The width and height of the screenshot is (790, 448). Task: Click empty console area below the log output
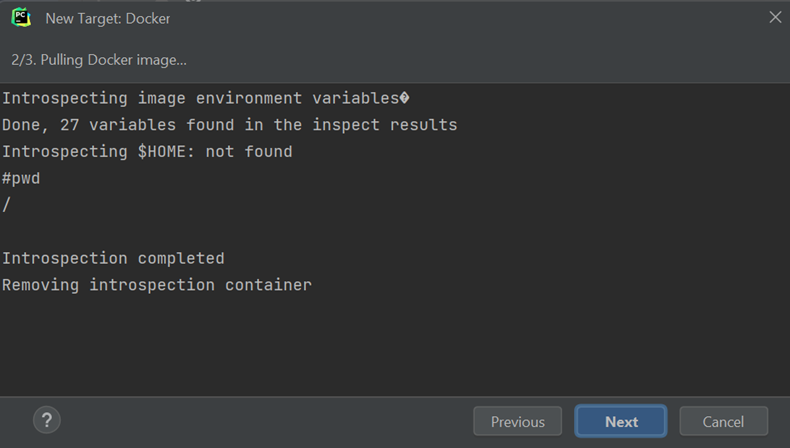[395, 345]
